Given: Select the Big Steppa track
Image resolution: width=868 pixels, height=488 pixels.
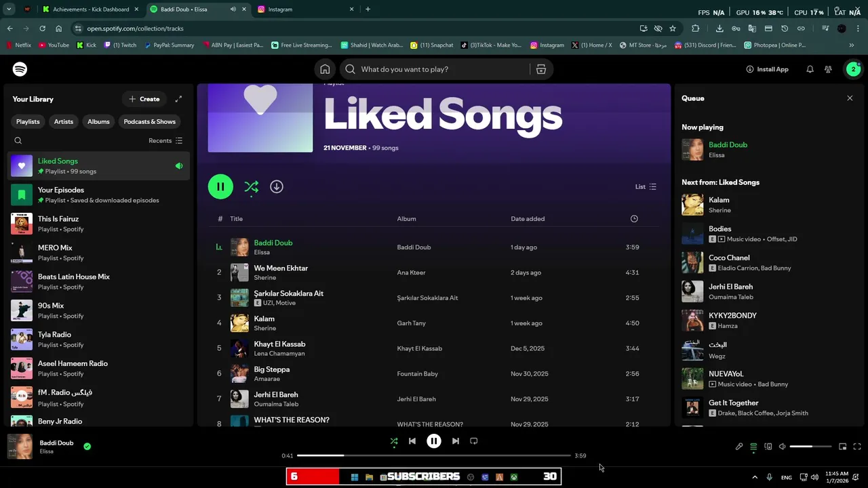Looking at the screenshot, I should [433, 373].
